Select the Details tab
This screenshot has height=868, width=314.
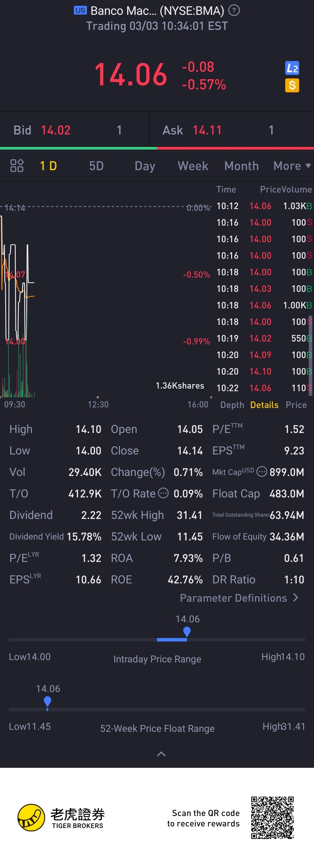(x=264, y=405)
